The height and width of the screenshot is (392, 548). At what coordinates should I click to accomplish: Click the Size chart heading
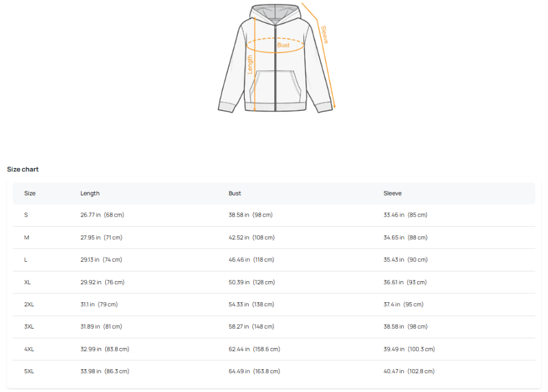[x=23, y=169]
